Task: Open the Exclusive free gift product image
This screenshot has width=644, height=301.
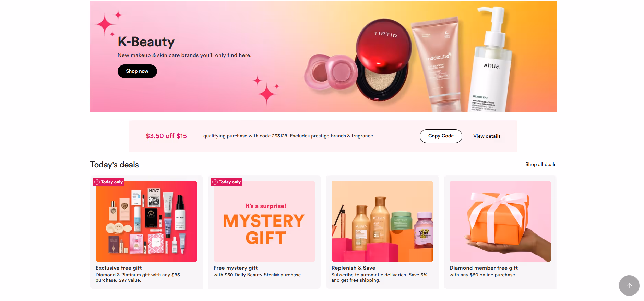Action: coord(146,221)
